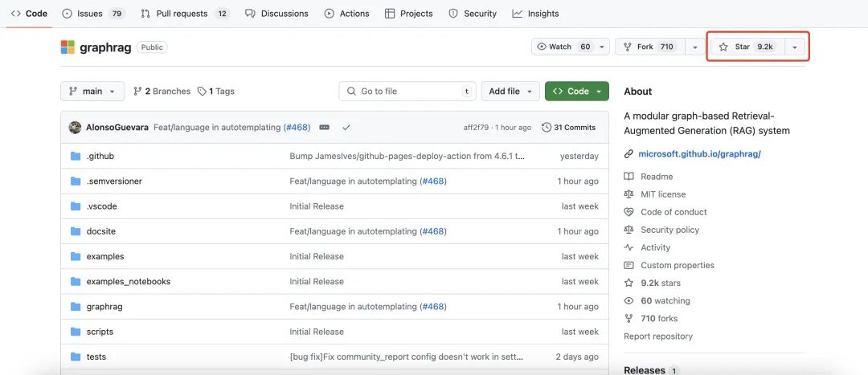Open the main branch selector
868x375 pixels.
point(92,92)
